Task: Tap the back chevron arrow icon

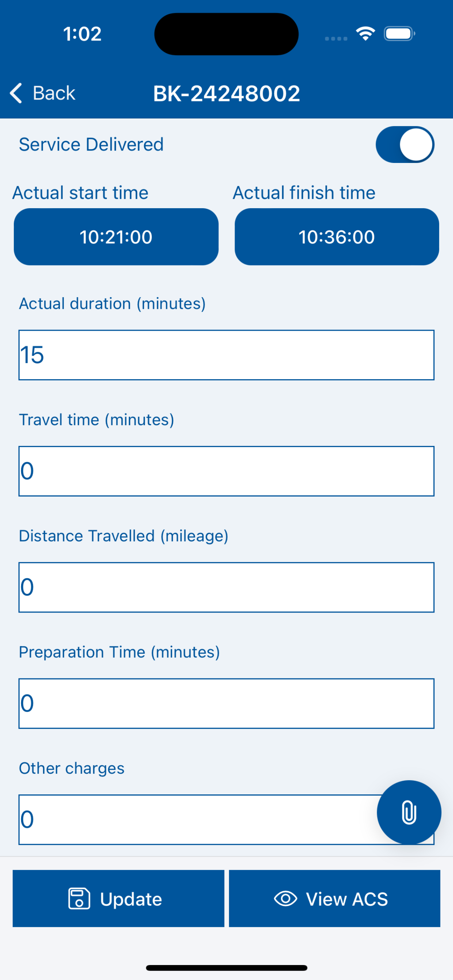Action: [x=16, y=93]
